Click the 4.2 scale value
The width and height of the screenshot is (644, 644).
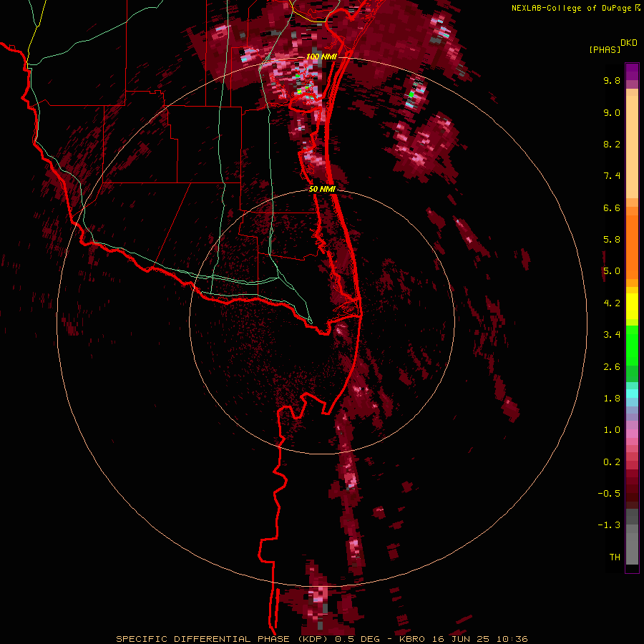click(x=612, y=303)
